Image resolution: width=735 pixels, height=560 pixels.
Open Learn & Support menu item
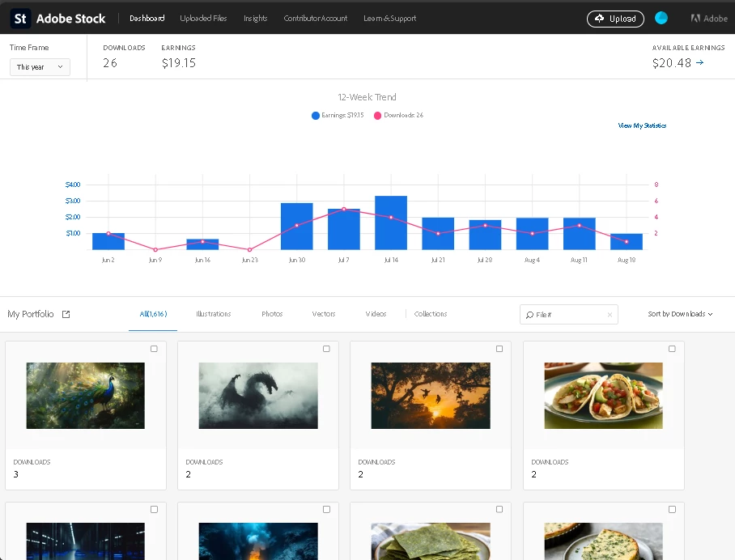390,19
